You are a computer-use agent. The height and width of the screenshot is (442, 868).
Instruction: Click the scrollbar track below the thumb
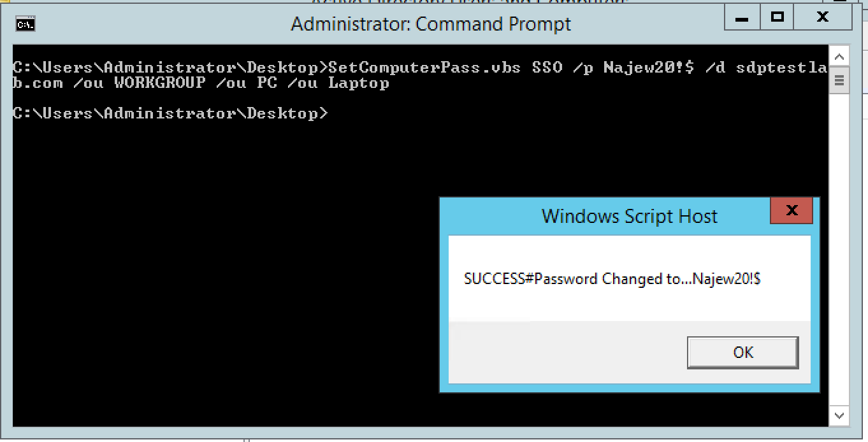point(839,250)
